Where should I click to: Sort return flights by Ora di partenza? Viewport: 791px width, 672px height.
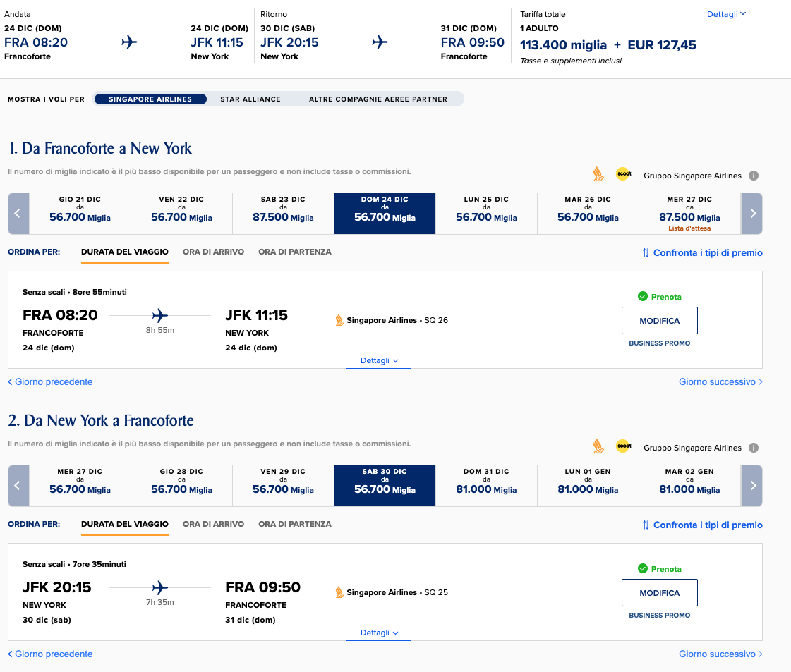point(295,524)
